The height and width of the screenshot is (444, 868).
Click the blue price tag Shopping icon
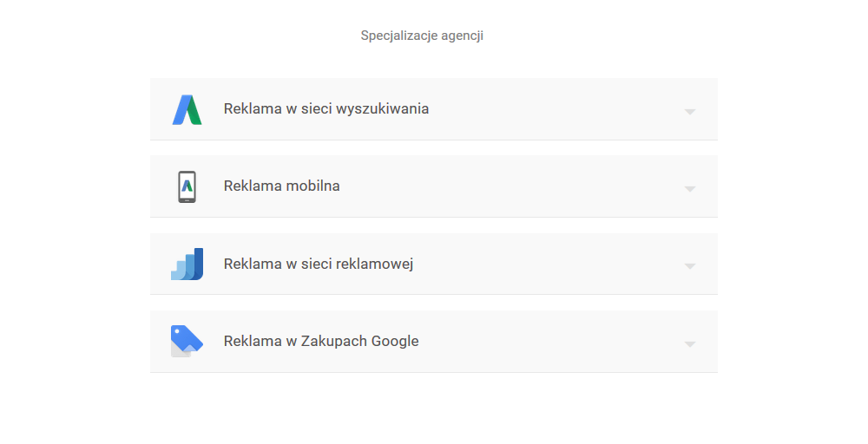[187, 341]
